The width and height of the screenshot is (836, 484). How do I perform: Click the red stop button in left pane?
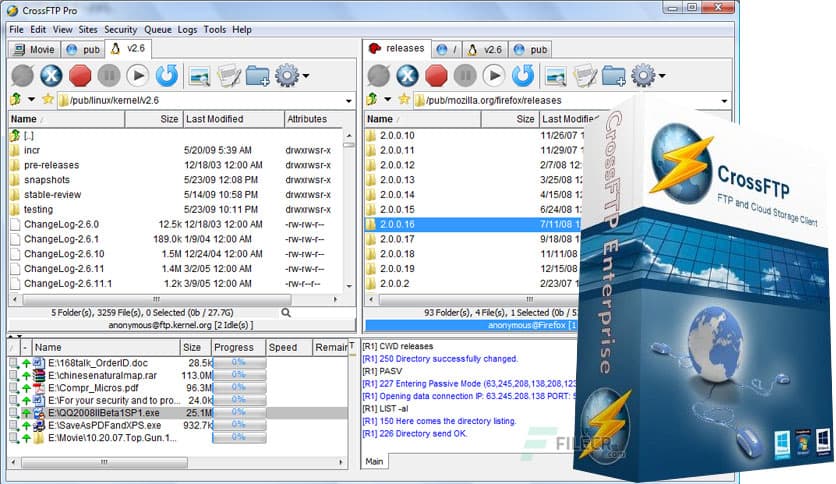(81, 75)
